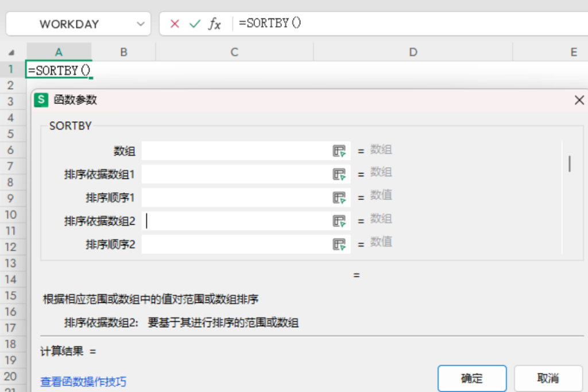The width and height of the screenshot is (588, 392).
Task: Select column B header
Action: click(124, 52)
